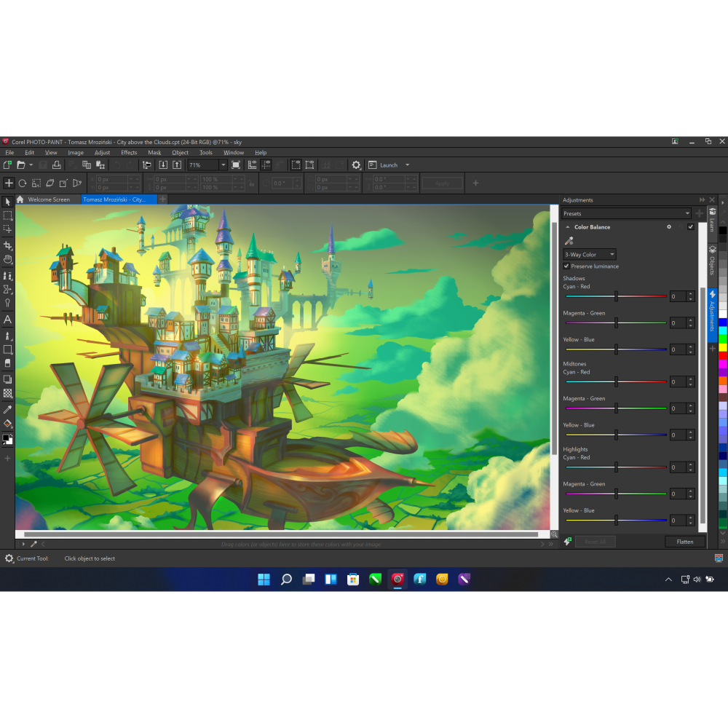Screen dimensions: 728x728
Task: Select the Rectangle mask tool
Action: tap(9, 215)
